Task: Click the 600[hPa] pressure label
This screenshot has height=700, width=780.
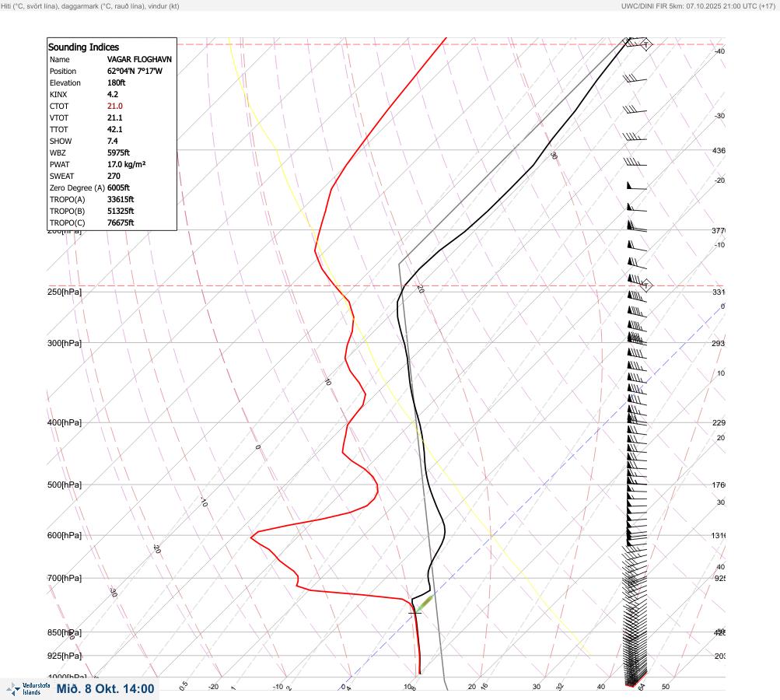Action: click(65, 535)
